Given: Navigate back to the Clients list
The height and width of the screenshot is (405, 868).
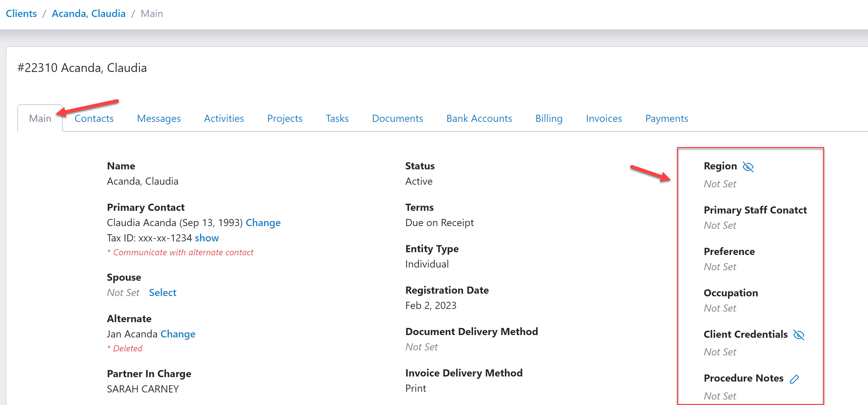Looking at the screenshot, I should 21,13.
